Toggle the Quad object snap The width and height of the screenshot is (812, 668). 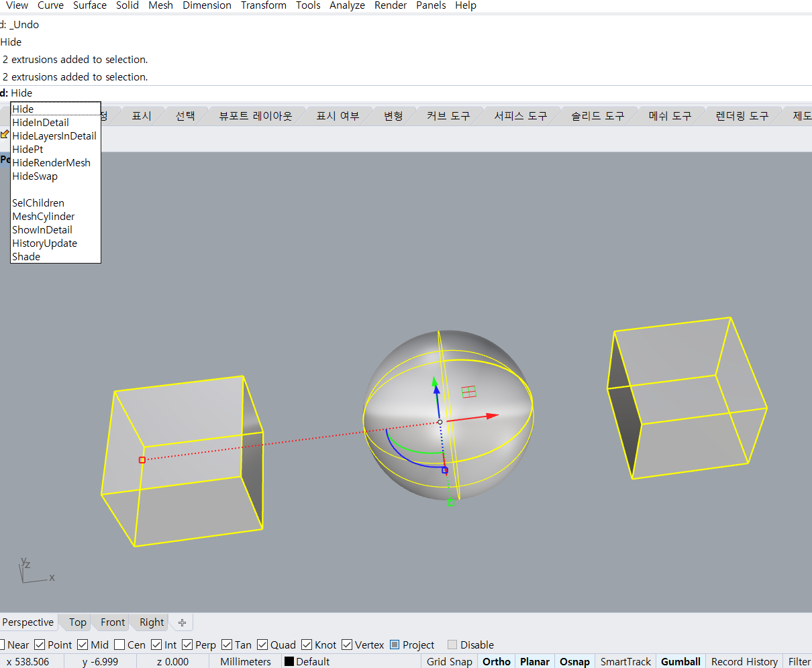pos(262,645)
